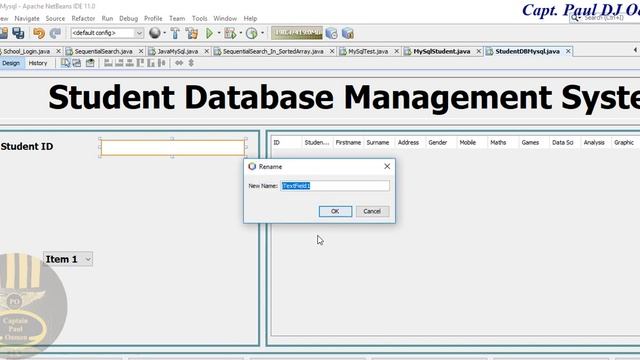Click Cancel in the Rename dialog

pyautogui.click(x=372, y=211)
